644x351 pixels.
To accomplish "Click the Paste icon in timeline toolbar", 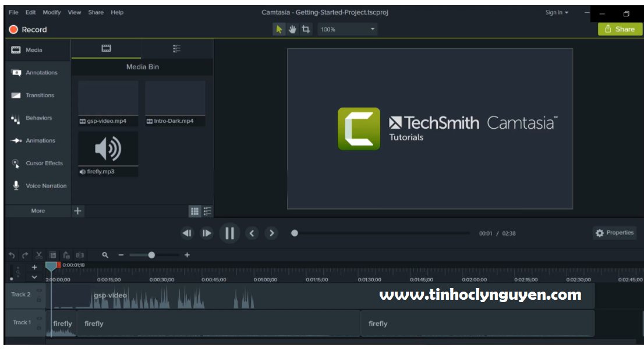I will click(x=66, y=256).
